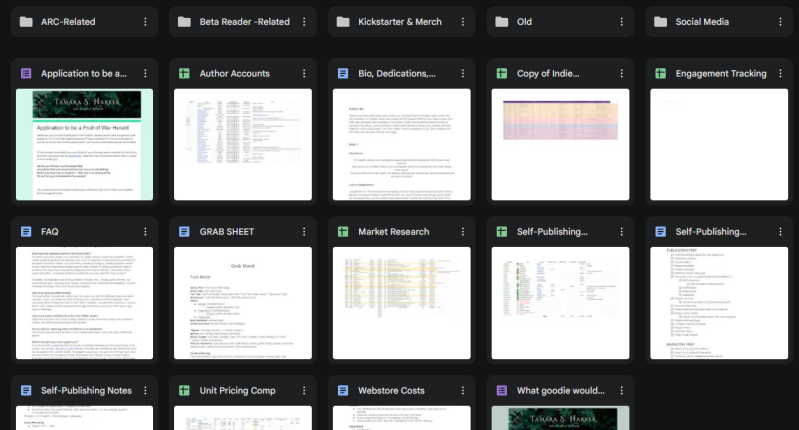The image size is (799, 430).
Task: Select the Market Research spreadsheet thumbnail
Action: pos(402,303)
